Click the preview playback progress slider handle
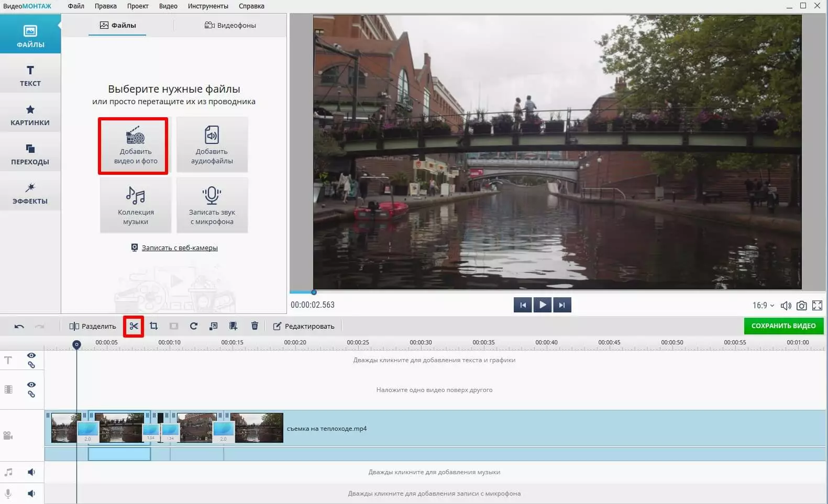This screenshot has width=828, height=504. [314, 293]
